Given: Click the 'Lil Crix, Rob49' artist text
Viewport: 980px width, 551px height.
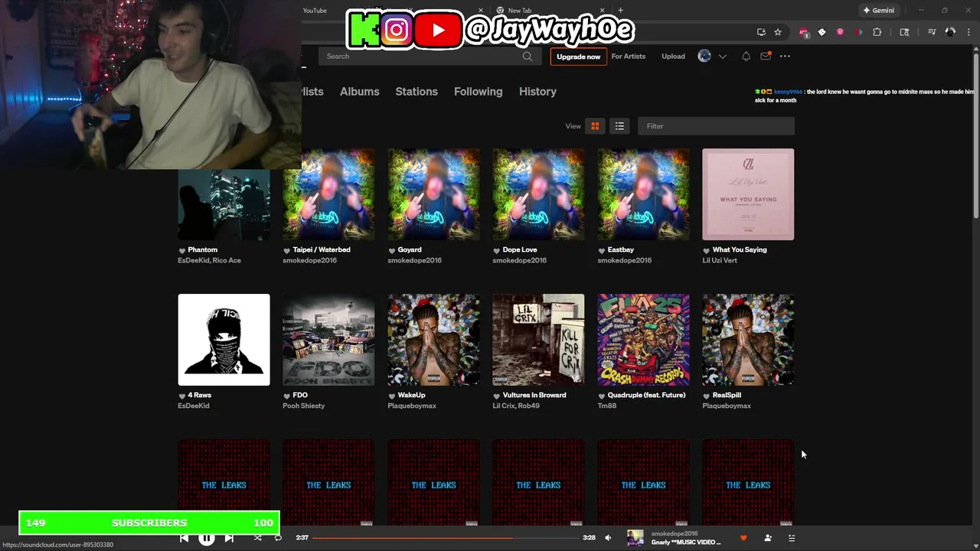Looking at the screenshot, I should point(516,406).
